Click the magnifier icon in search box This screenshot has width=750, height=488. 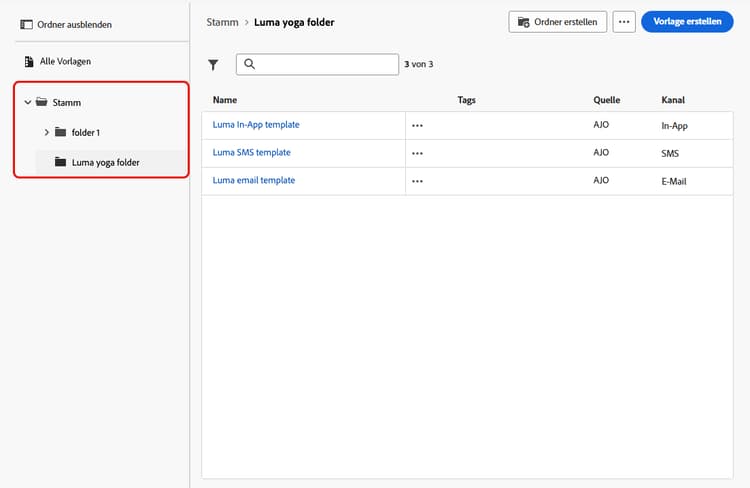(250, 64)
